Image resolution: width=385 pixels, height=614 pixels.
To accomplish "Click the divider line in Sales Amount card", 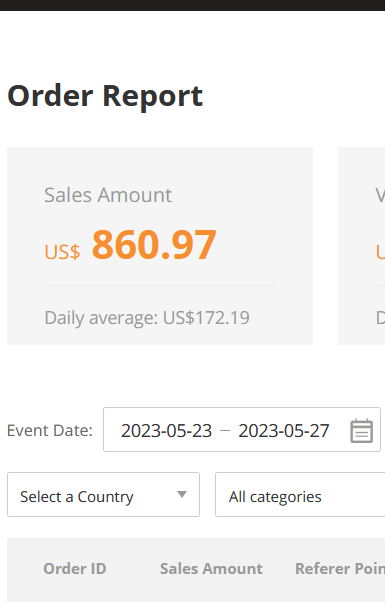I will tap(159, 285).
